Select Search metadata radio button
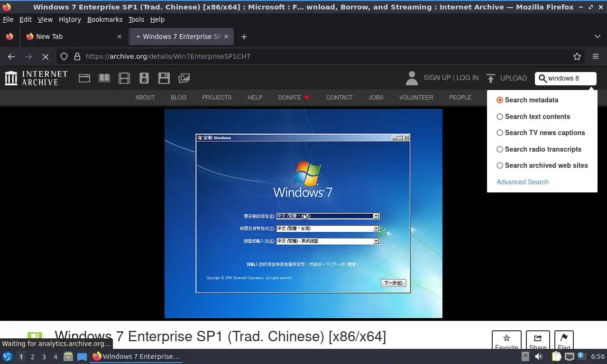The width and height of the screenshot is (607, 364). click(500, 100)
